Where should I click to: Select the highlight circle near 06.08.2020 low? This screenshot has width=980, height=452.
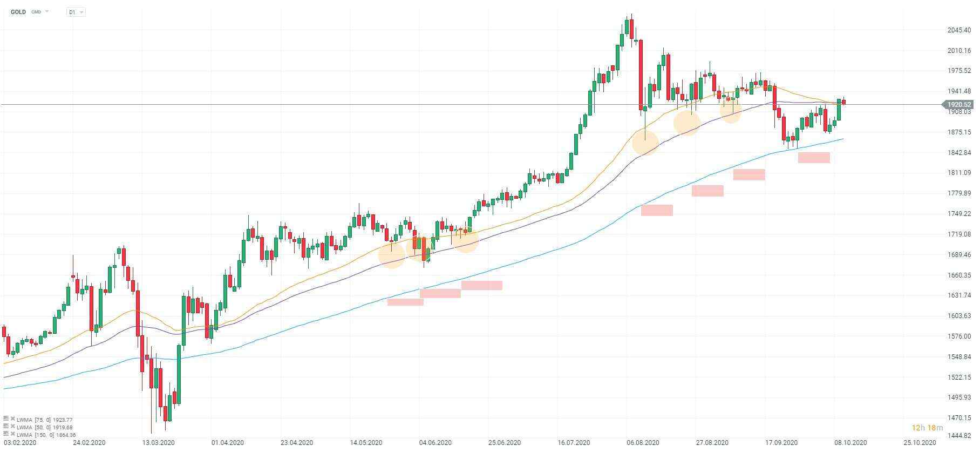[x=645, y=143]
